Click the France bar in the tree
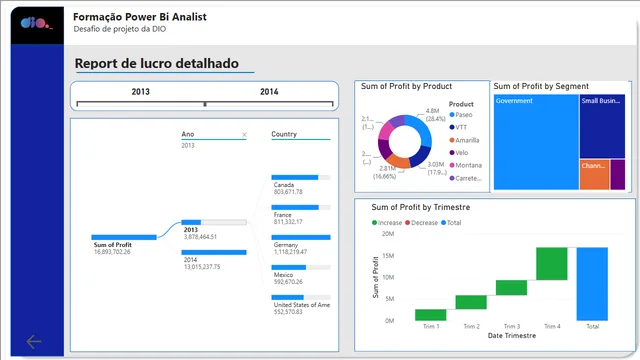The height and width of the screenshot is (360, 640). [301, 207]
